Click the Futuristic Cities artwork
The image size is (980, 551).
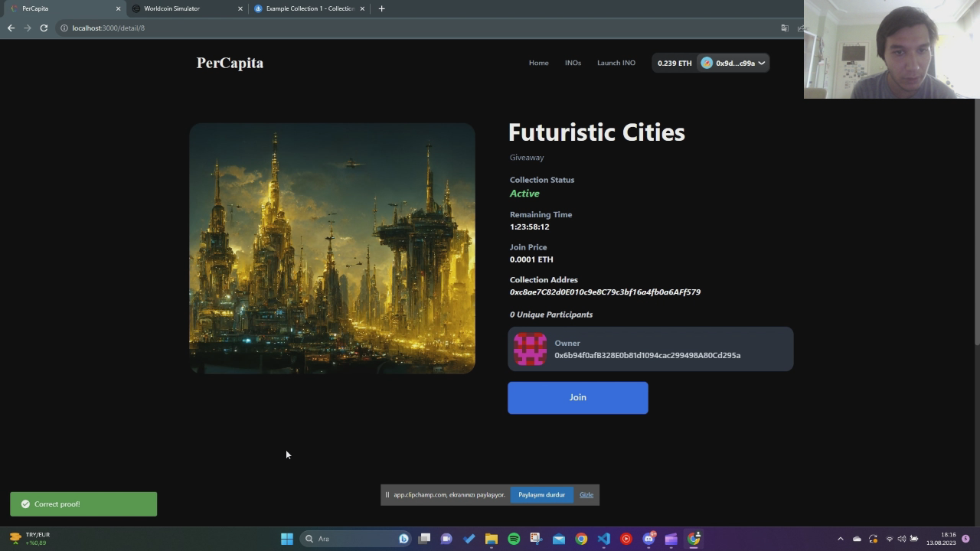click(332, 249)
